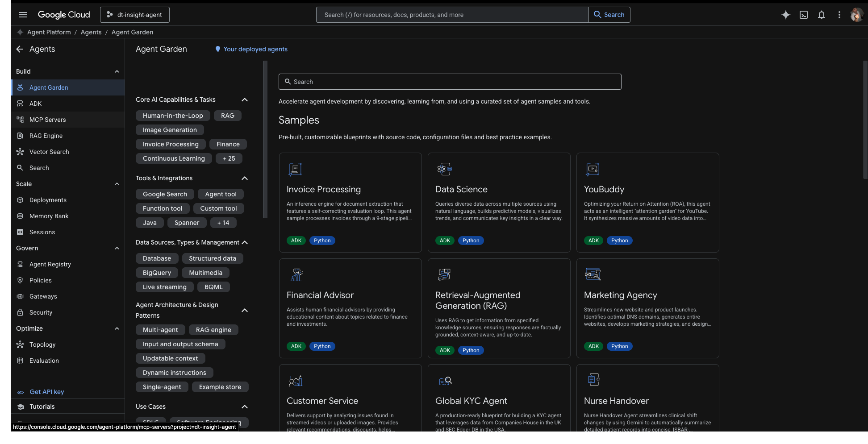Toggle the Function tool filter chip
Image resolution: width=868 pixels, height=444 pixels.
click(x=163, y=208)
